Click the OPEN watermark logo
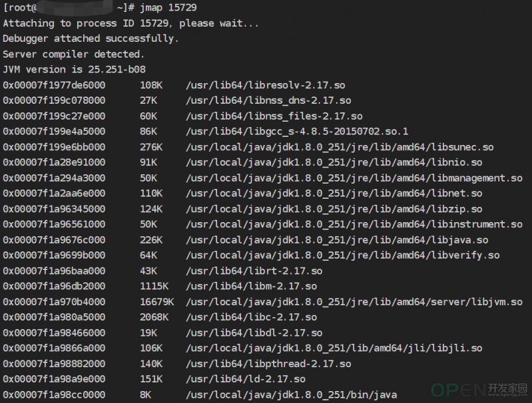532x403 pixels. (479, 390)
